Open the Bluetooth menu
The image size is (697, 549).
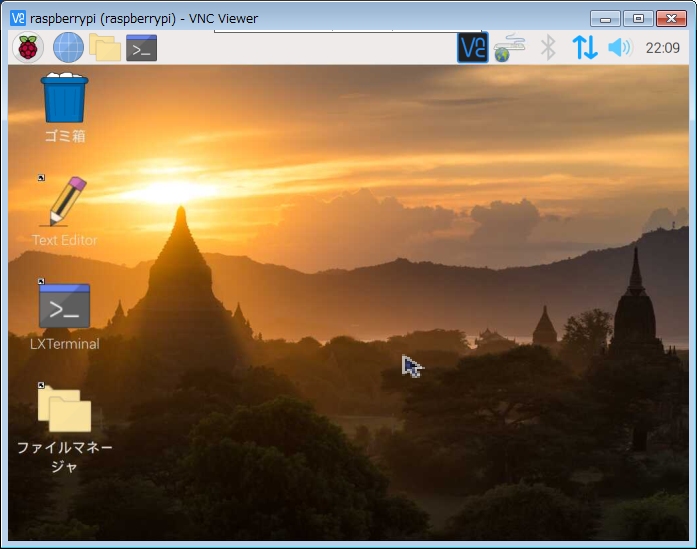point(548,48)
